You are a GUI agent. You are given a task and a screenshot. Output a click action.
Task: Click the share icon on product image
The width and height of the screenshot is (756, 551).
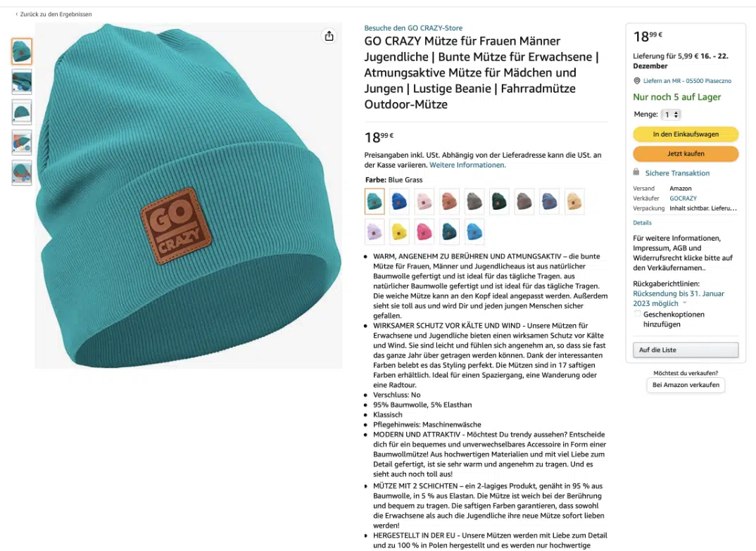click(x=329, y=36)
